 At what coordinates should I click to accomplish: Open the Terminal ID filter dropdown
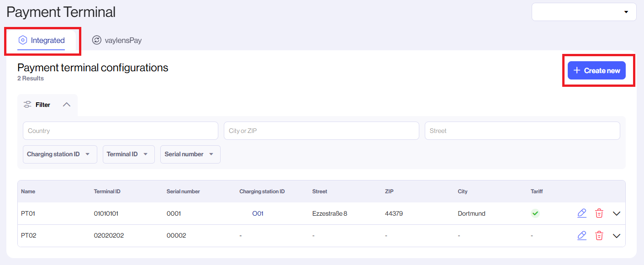pos(129,154)
